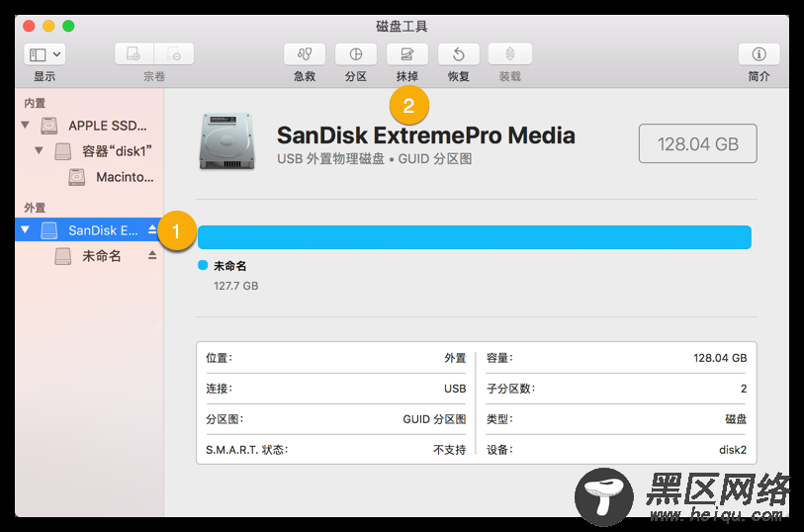Click the blue 未命名 legend dot

tap(203, 265)
